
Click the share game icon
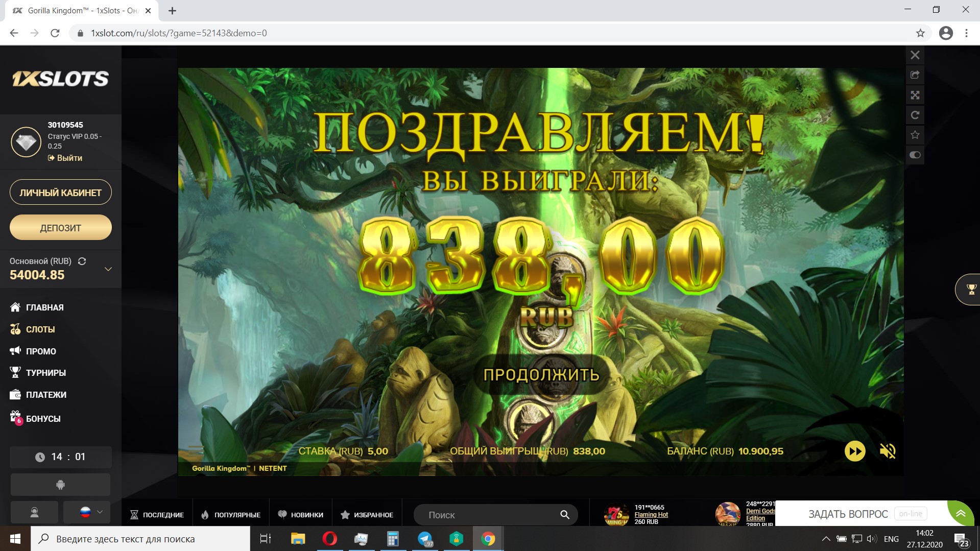click(915, 75)
